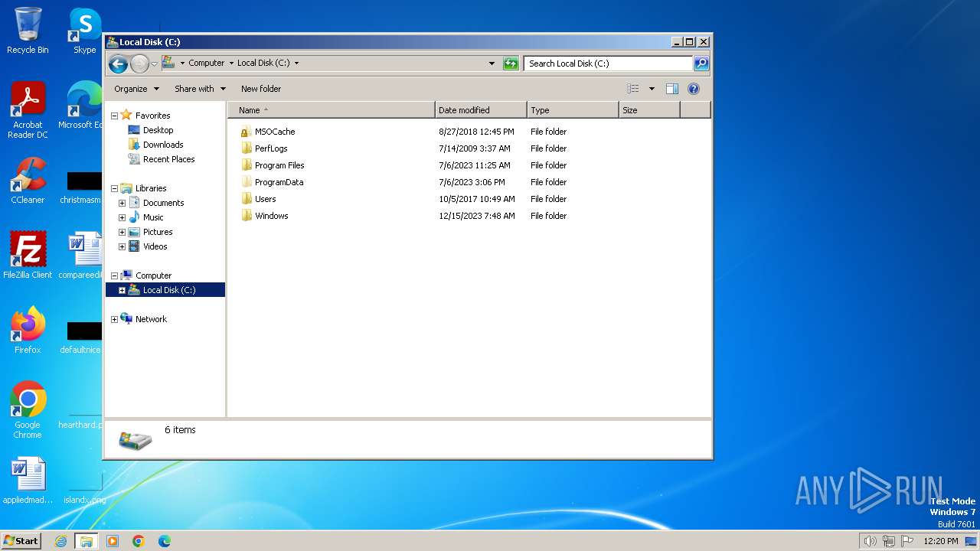Expand the Documents library node
980x551 pixels.
(x=122, y=203)
